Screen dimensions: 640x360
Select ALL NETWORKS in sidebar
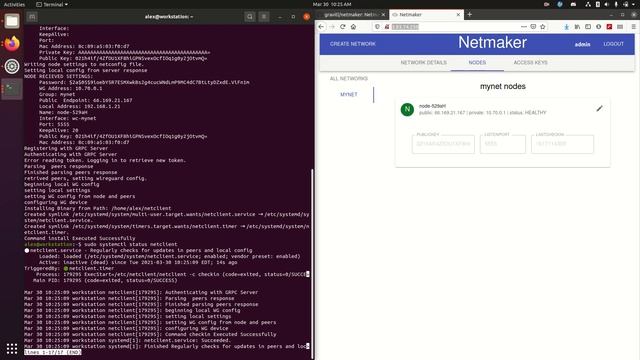pyautogui.click(x=349, y=78)
